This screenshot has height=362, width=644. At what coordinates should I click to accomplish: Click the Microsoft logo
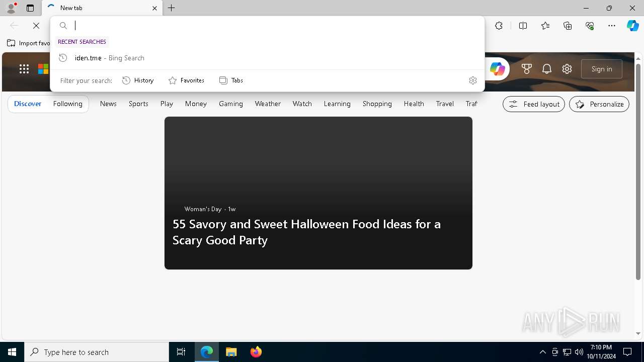pyautogui.click(x=43, y=69)
